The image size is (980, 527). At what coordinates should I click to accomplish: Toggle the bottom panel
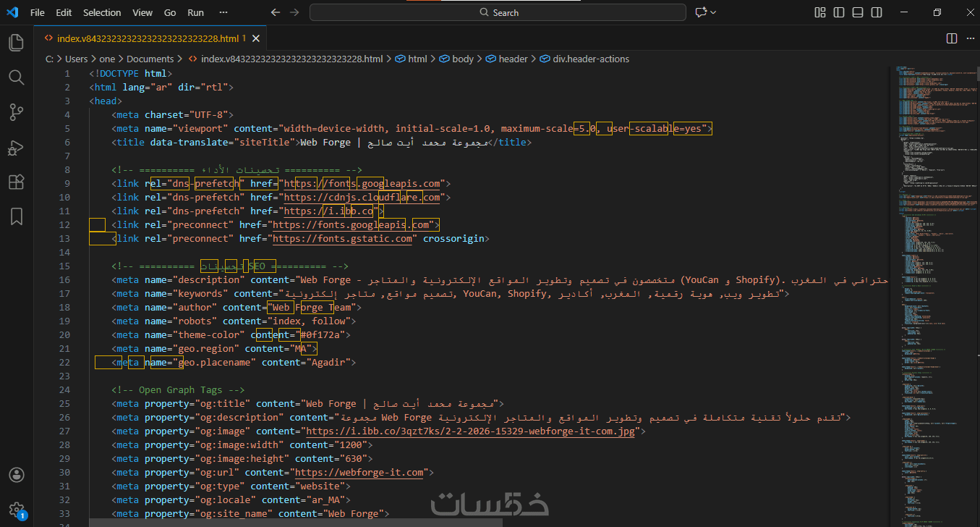point(858,12)
